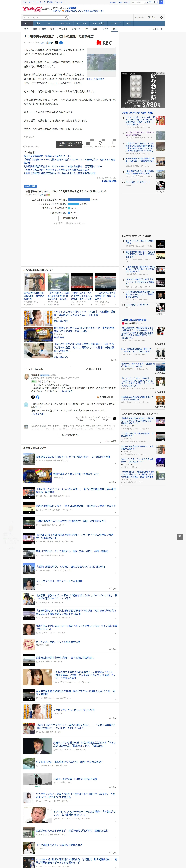The width and height of the screenshot is (186, 868).
Task: Tick the コメント非表示 checkbox
Action: coord(102,441)
